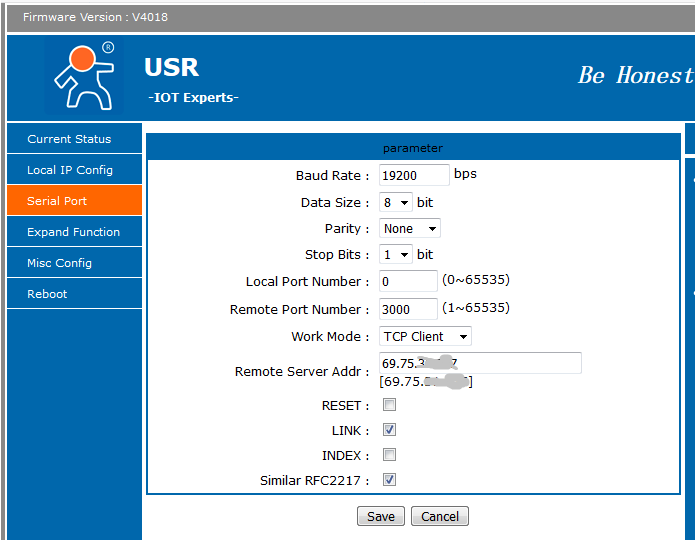Click the USR running-man logo icon

point(84,77)
